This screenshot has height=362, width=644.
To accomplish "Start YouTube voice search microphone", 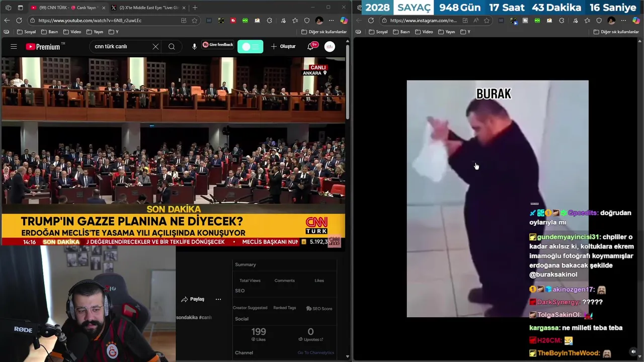I will coord(194,46).
